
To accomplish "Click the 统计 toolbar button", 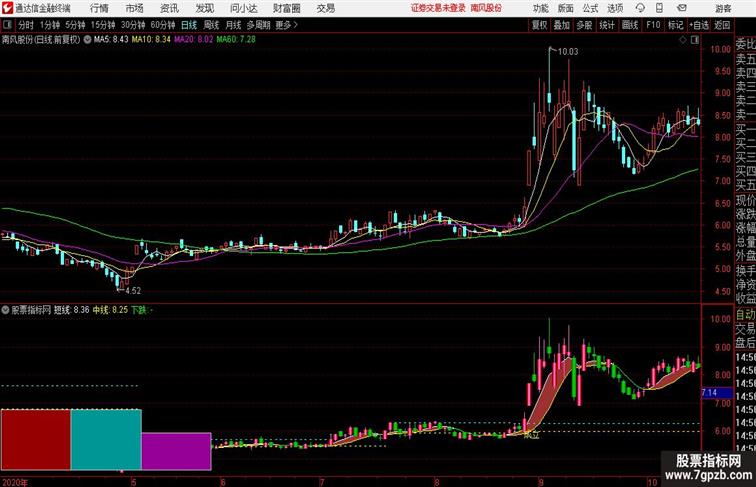I will pyautogui.click(x=607, y=25).
